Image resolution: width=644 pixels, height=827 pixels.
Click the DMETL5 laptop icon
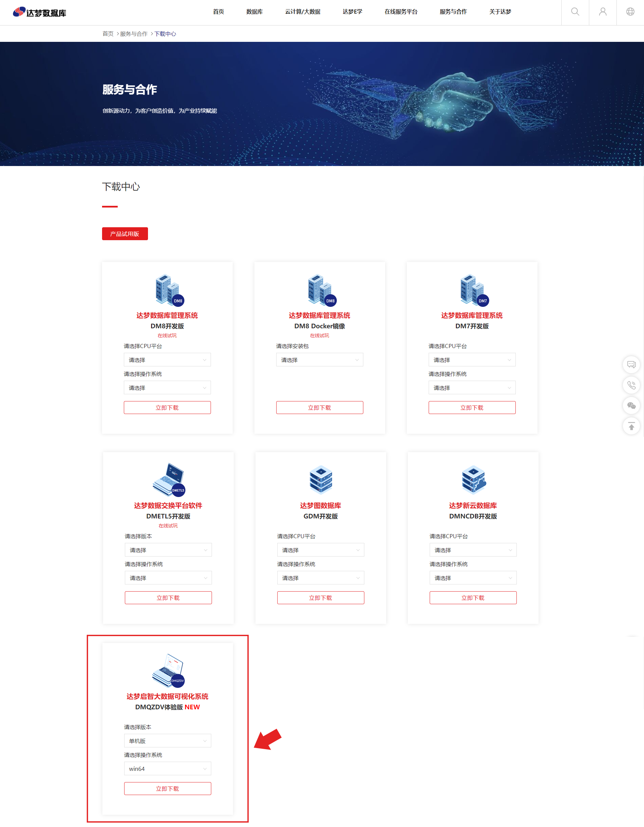pos(169,479)
